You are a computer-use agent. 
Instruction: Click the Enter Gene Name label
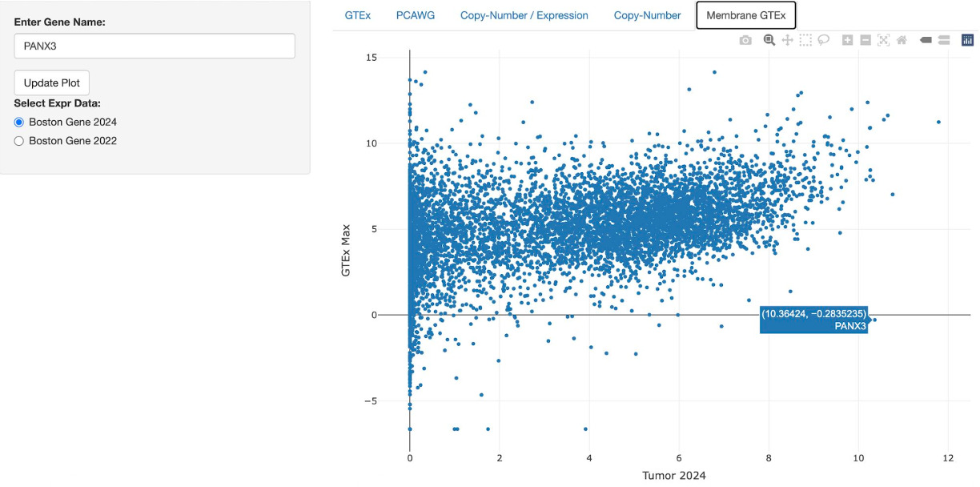pyautogui.click(x=60, y=22)
